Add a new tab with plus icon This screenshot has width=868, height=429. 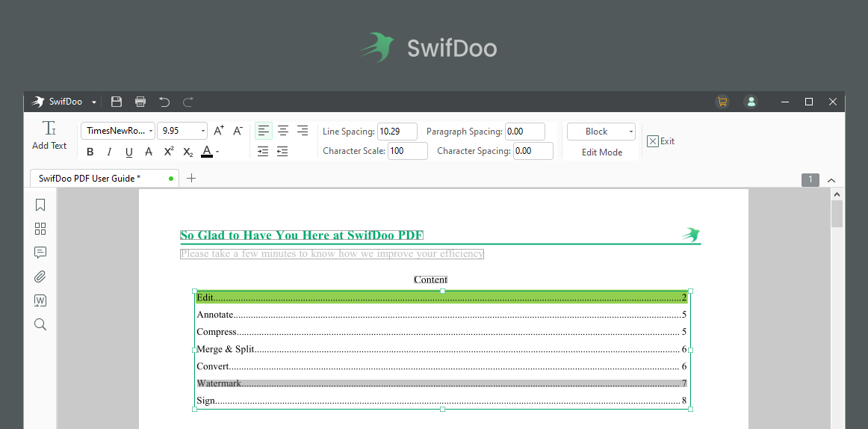(191, 178)
